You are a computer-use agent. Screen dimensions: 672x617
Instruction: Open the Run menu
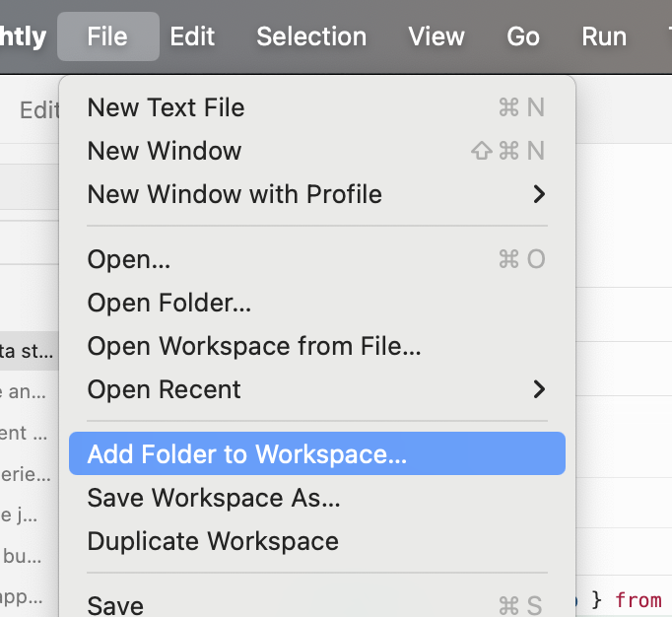click(604, 36)
